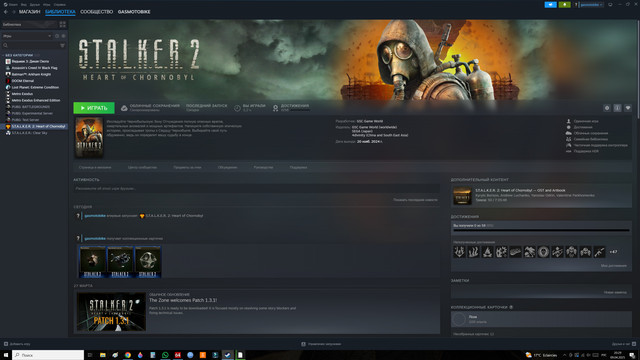Click the play time clock icon
The image size is (640, 360).
(237, 108)
